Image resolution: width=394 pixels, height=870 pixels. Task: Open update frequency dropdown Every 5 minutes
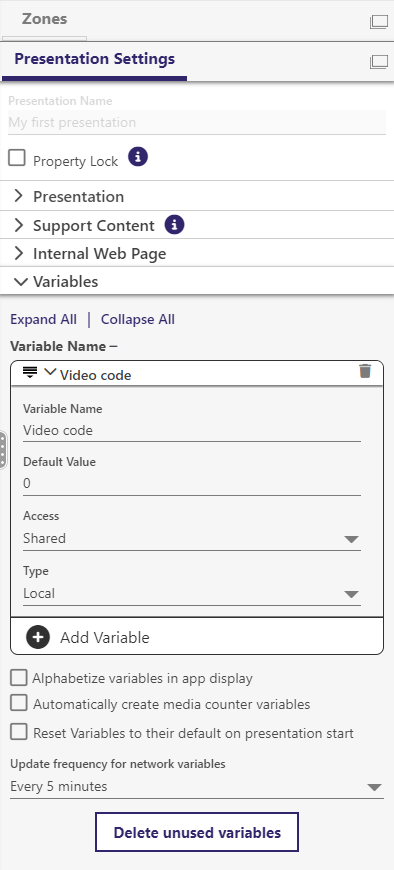(x=197, y=786)
